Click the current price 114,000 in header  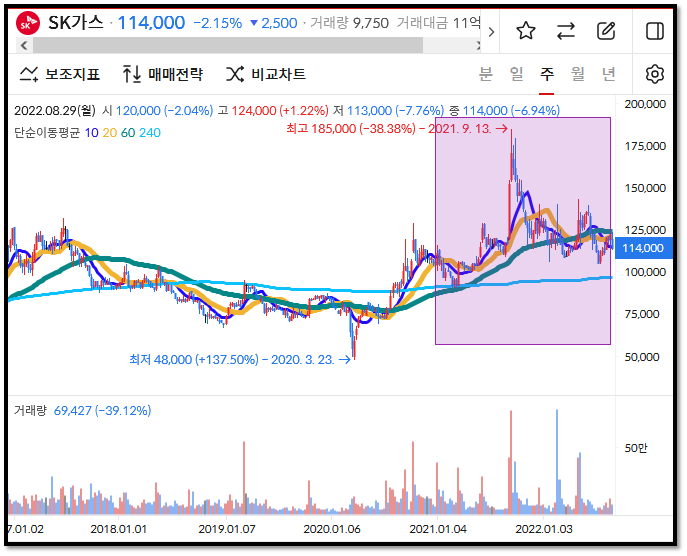151,23
